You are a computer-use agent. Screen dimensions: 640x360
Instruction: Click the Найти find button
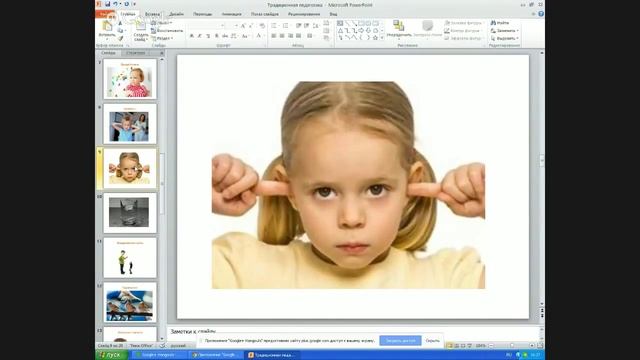500,23
